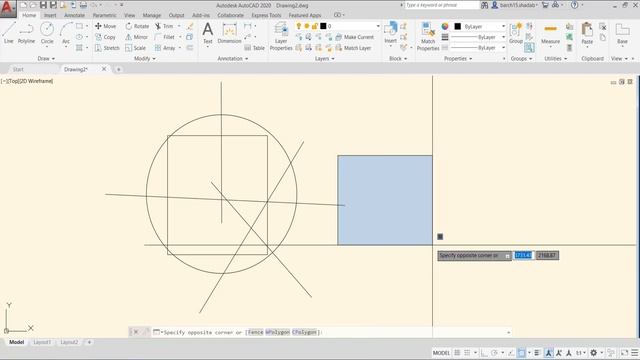Toggle grid display in status bar
Screen dimensions: 640x360
(457, 353)
